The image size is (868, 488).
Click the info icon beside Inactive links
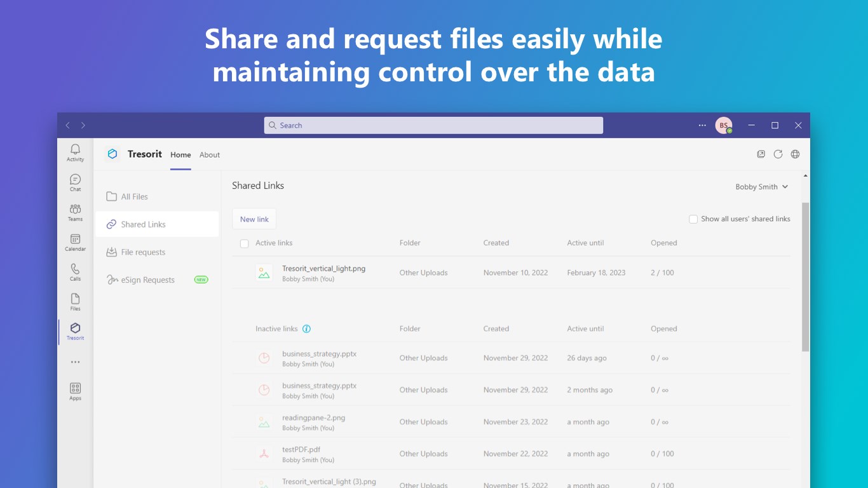pyautogui.click(x=307, y=329)
